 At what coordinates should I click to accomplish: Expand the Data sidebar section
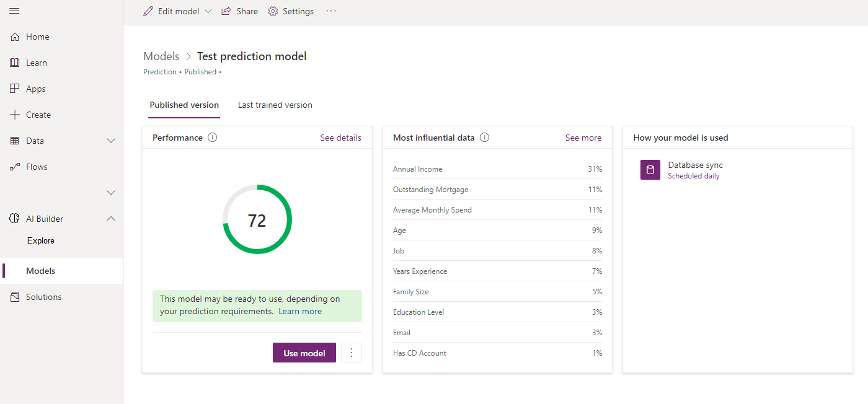tap(110, 141)
